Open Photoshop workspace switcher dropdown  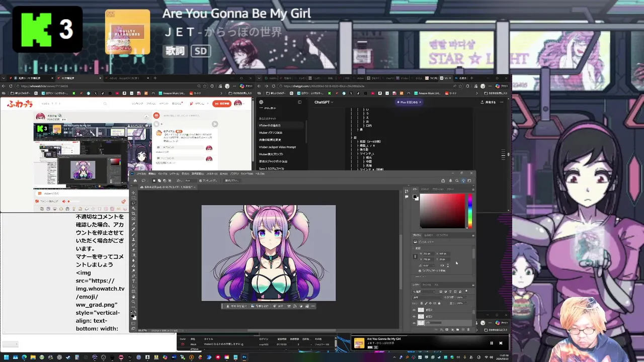[x=469, y=180]
